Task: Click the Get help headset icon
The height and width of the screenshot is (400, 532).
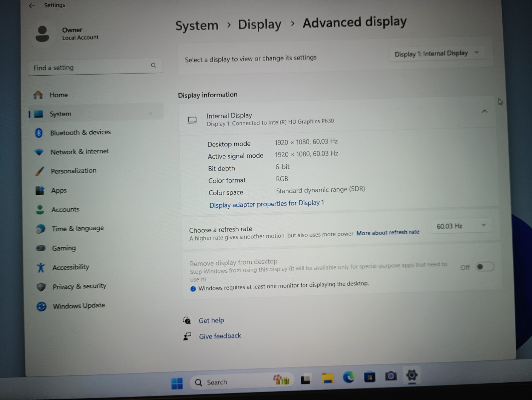Action: click(x=187, y=321)
